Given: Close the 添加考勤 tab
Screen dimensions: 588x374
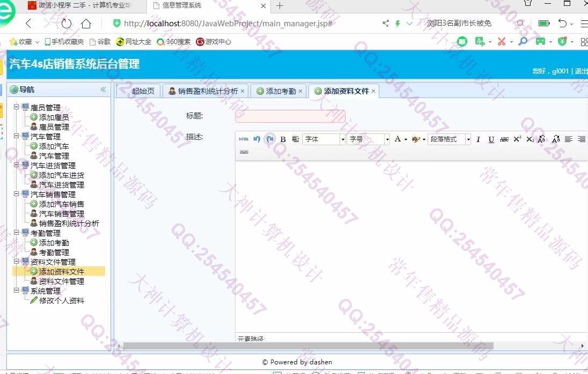Looking at the screenshot, I should point(300,91).
